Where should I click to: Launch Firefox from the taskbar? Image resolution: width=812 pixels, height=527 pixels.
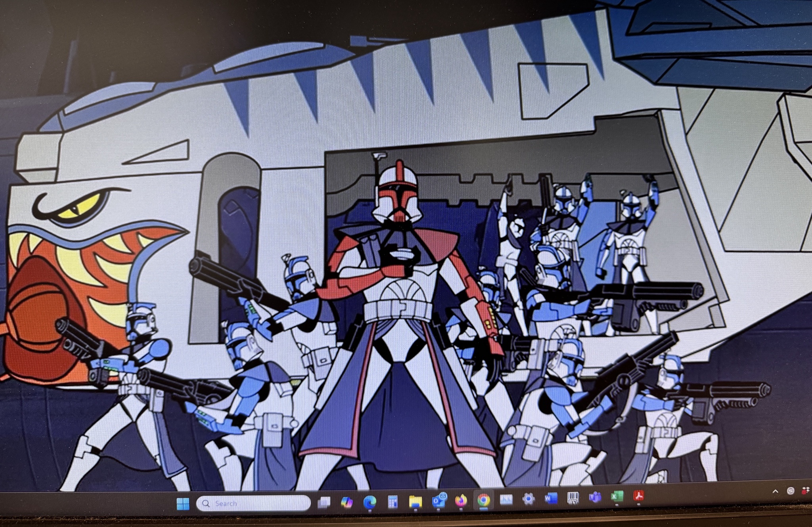tap(461, 501)
